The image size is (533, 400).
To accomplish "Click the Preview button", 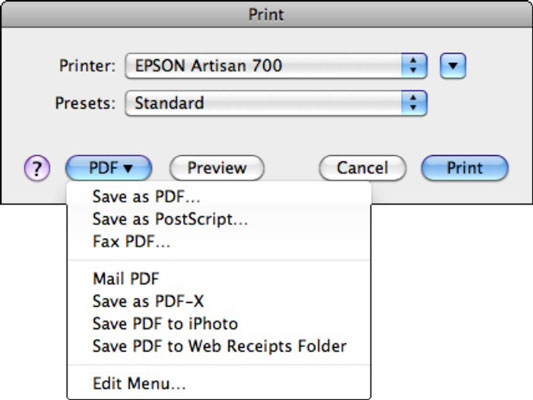I will pos(217,168).
